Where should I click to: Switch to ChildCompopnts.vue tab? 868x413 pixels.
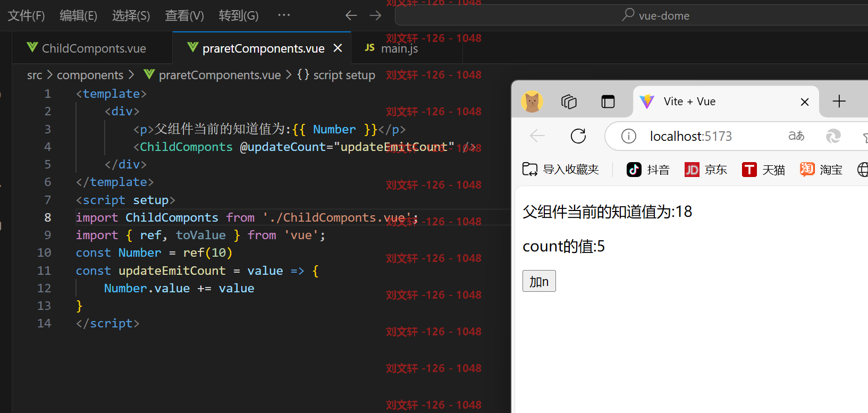[92, 48]
